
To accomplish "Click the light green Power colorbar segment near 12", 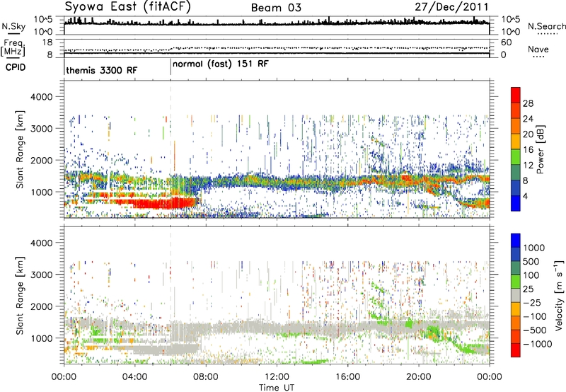I will (x=516, y=157).
